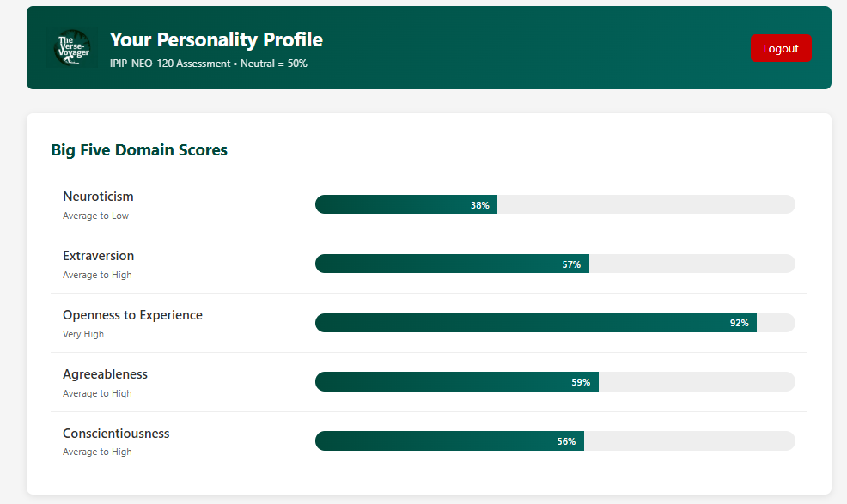Click the 92% score label on Openness bar

click(x=739, y=323)
